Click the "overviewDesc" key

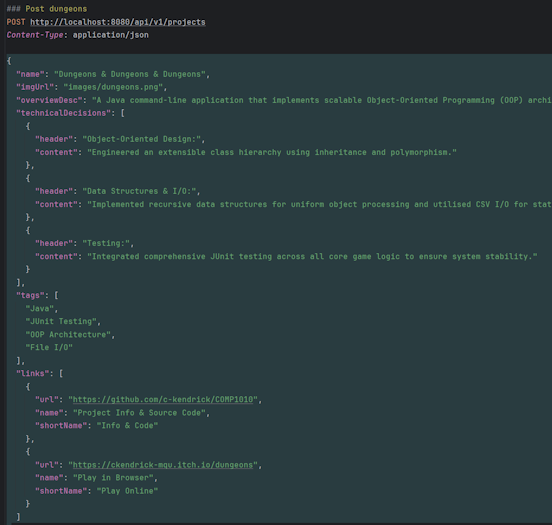(49, 100)
